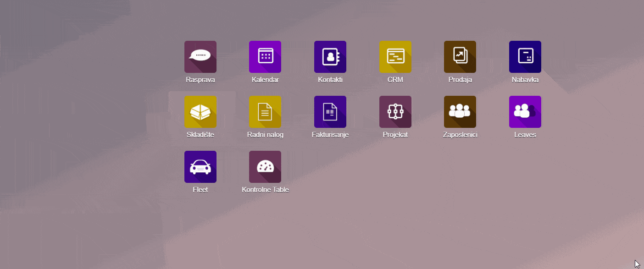
Task: Select the "Rasprava" text label
Action: [200, 80]
